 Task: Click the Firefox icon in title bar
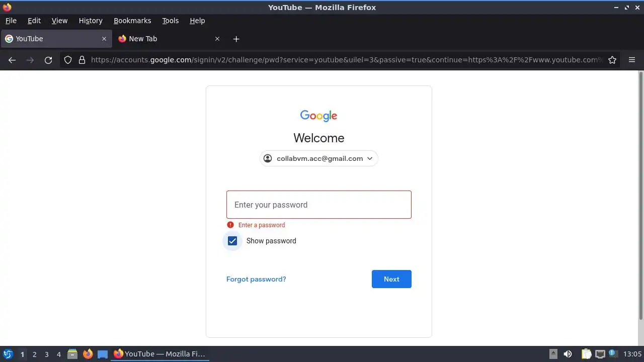coord(7,7)
